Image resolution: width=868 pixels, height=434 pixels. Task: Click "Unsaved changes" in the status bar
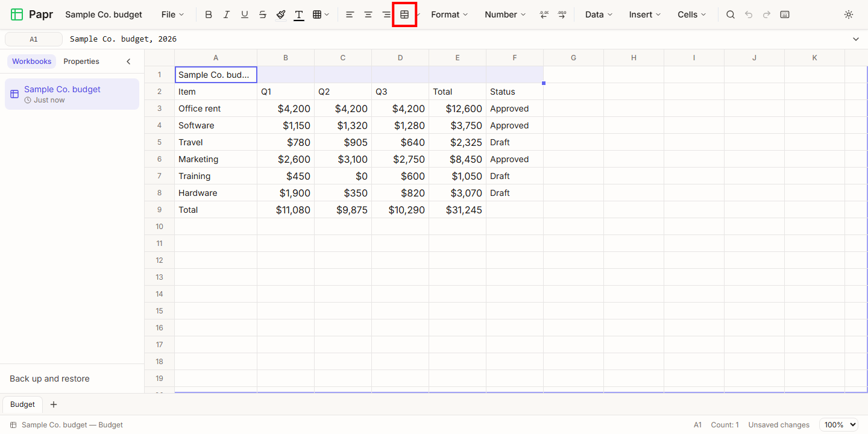click(779, 425)
